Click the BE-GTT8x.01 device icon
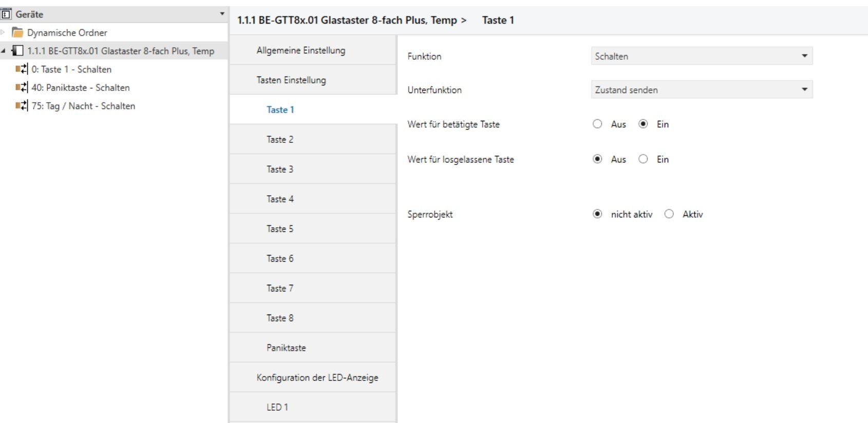868x423 pixels. click(18, 51)
